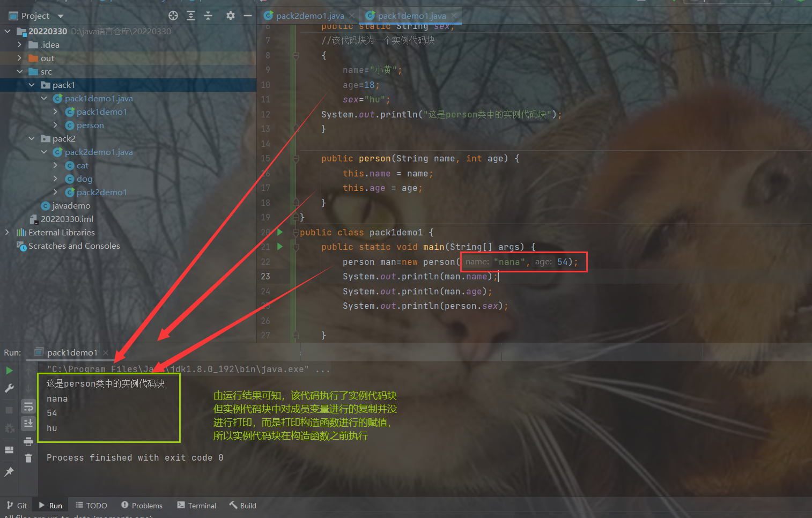This screenshot has width=812, height=518.
Task: Click Expand All in Project toolbar
Action: (191, 16)
